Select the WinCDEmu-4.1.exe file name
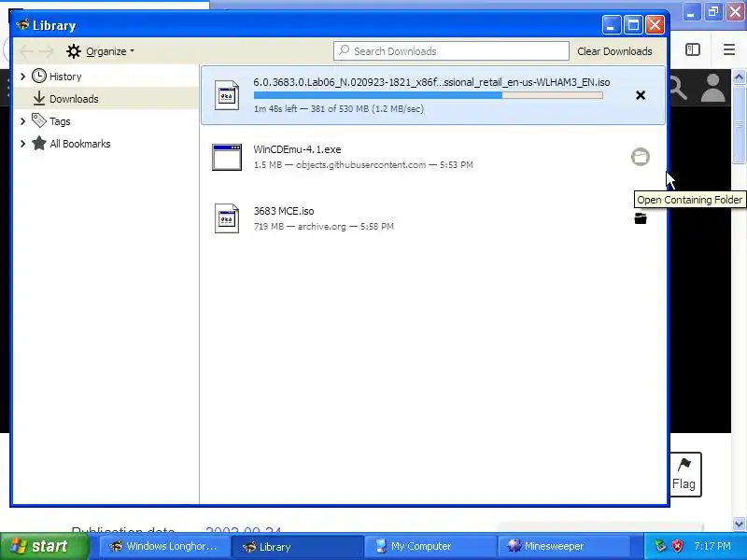747x560 pixels. (x=297, y=149)
